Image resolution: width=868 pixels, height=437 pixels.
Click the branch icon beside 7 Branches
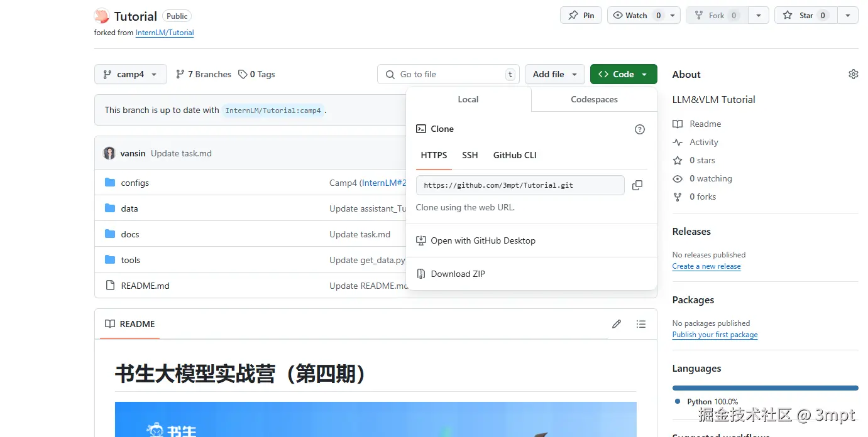click(180, 74)
